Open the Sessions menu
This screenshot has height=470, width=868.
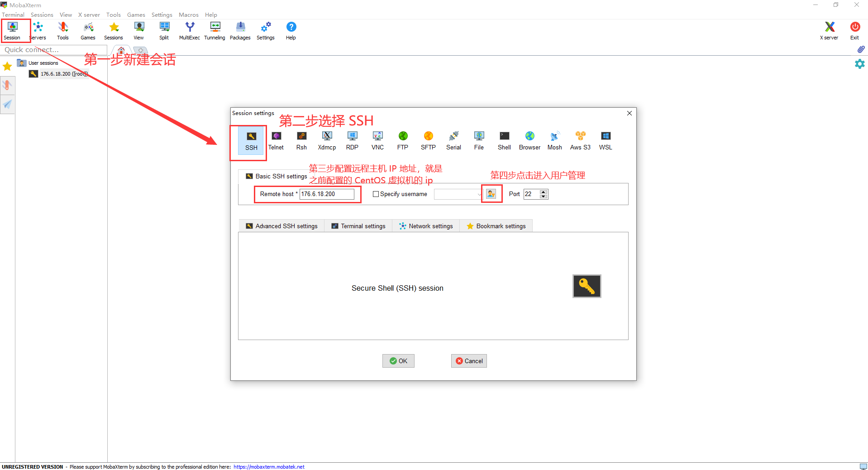coord(42,14)
